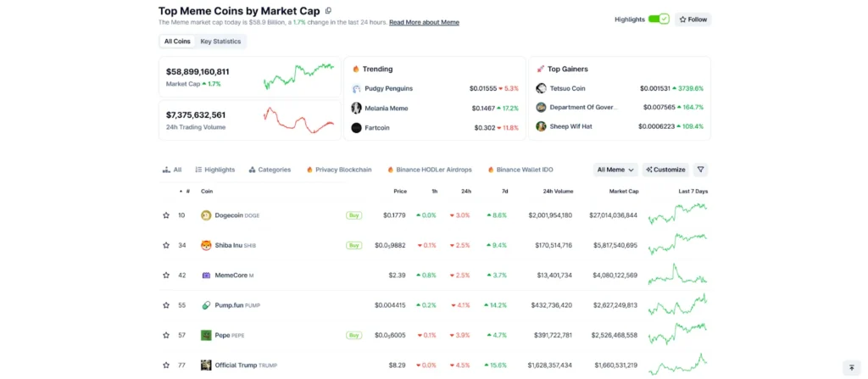Star Dogecoin to add to watchlist
Image resolution: width=868 pixels, height=379 pixels.
166,215
